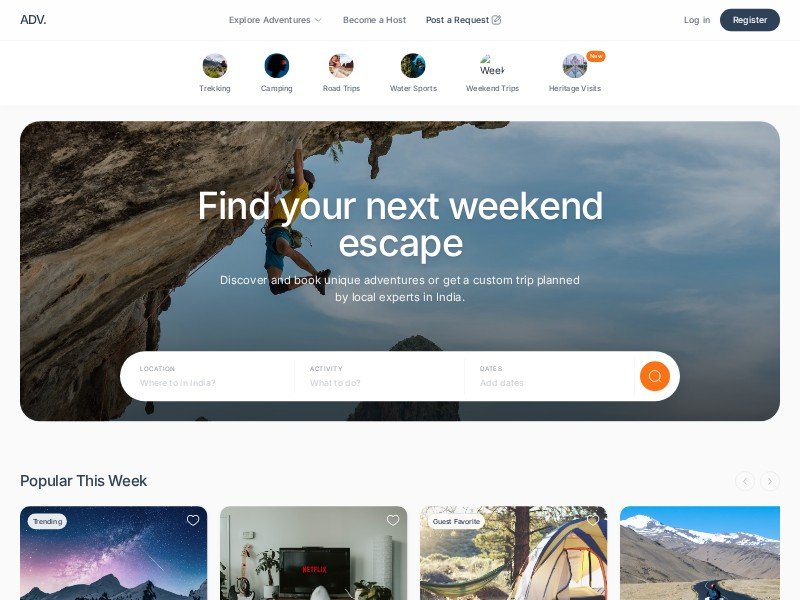
Task: Favorite the Trending starry mountain card
Action: [x=193, y=520]
